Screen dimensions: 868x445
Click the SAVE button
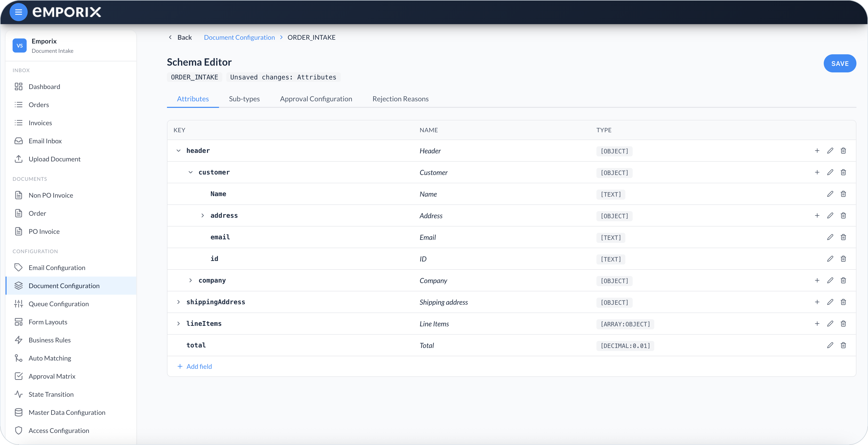click(840, 63)
